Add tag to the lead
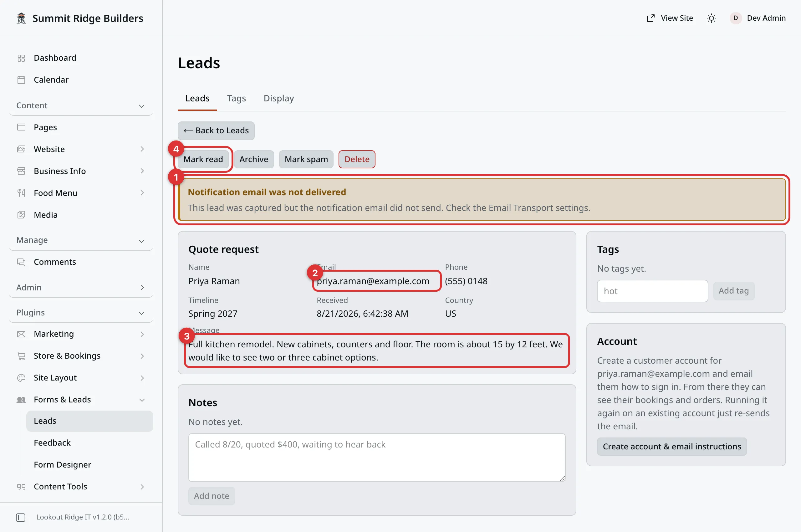Screen dimensions: 801x532 click(x=733, y=291)
